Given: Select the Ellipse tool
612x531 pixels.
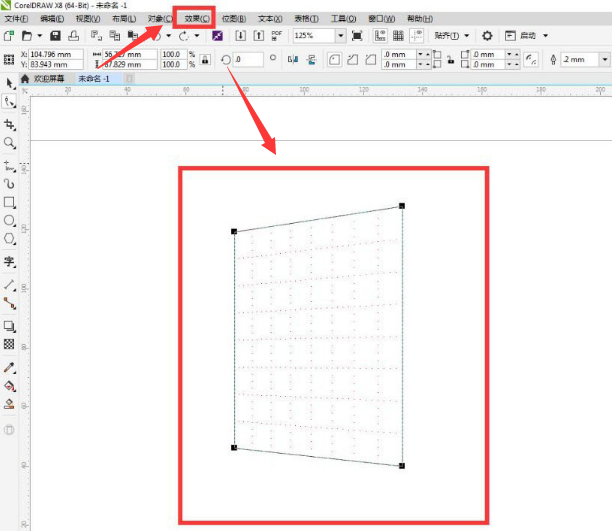Looking at the screenshot, I should pos(9,221).
